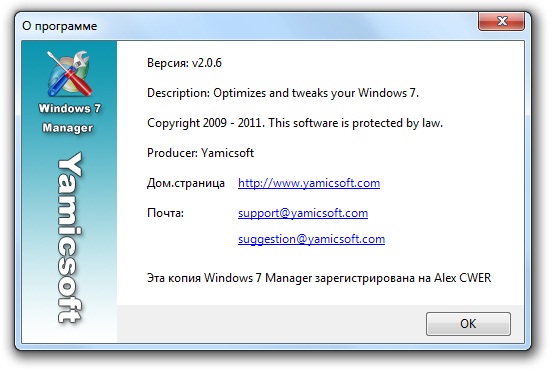
Task: Click the support@yamicsoft.com email link
Action: (x=303, y=213)
